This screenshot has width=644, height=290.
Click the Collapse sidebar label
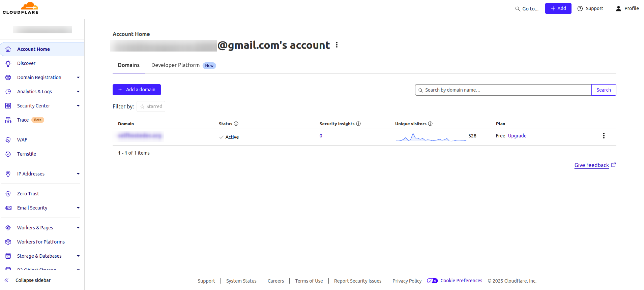[x=33, y=280]
